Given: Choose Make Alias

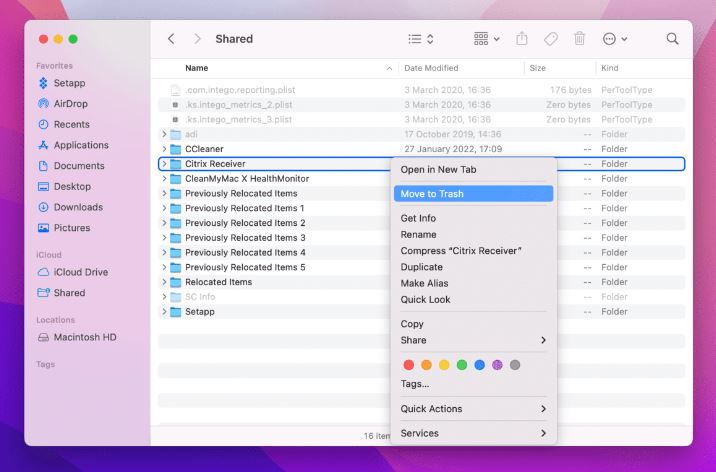Looking at the screenshot, I should (474, 283).
